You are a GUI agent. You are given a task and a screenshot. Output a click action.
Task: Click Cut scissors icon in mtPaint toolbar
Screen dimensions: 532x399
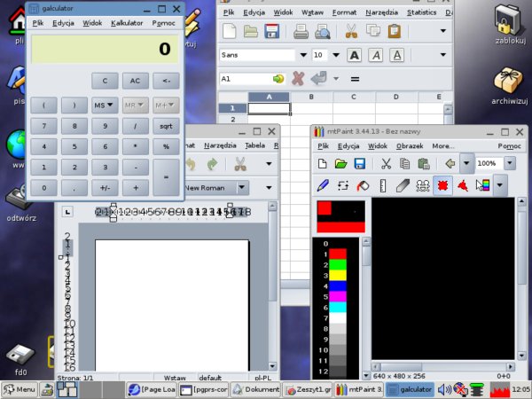coord(386,163)
